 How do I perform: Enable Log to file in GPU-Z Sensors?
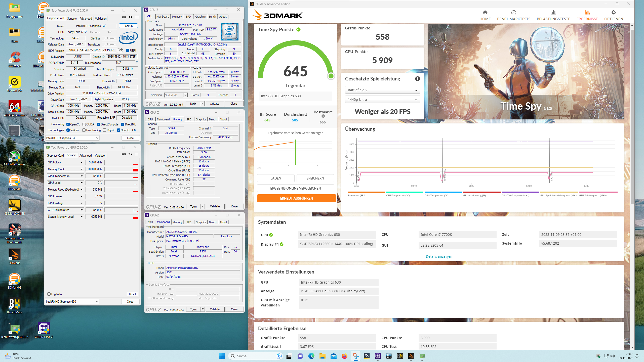49,294
